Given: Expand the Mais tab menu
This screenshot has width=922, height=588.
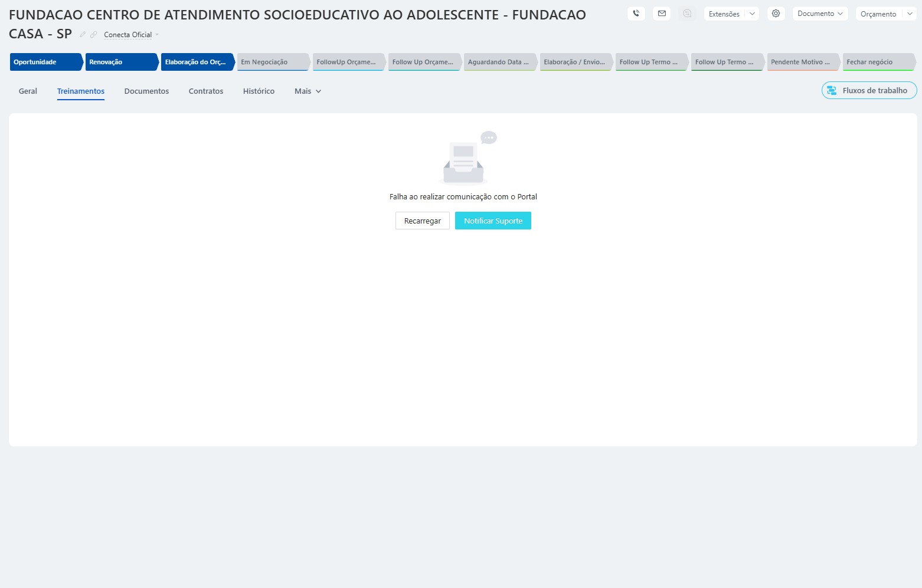Looking at the screenshot, I should pos(308,91).
